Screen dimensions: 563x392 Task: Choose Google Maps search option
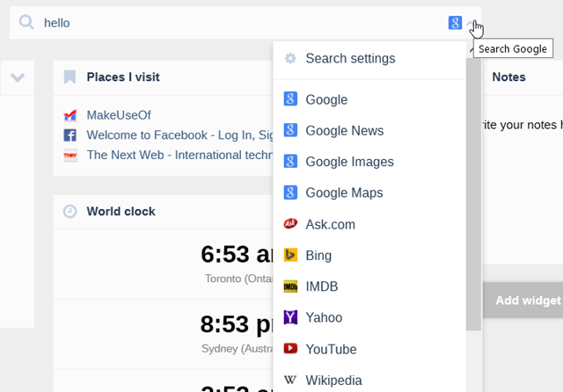(x=344, y=192)
